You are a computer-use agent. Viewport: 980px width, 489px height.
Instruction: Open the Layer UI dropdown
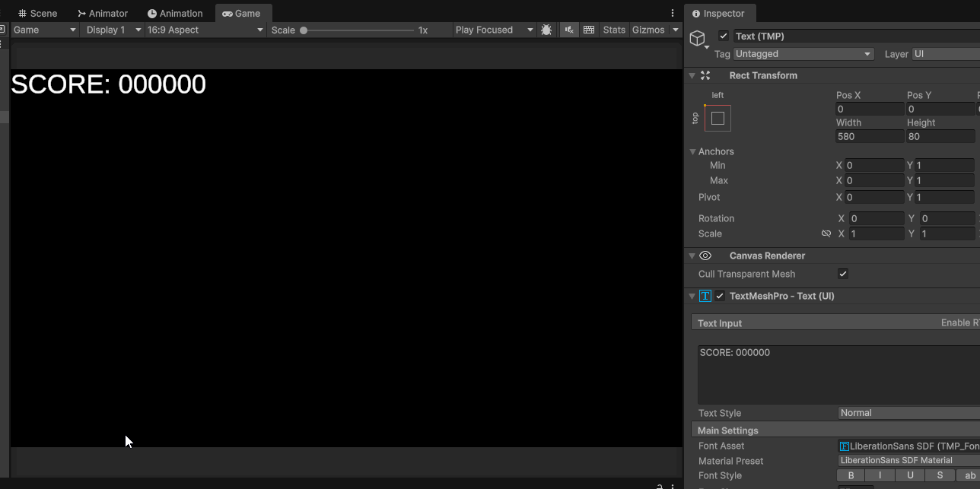[946, 54]
